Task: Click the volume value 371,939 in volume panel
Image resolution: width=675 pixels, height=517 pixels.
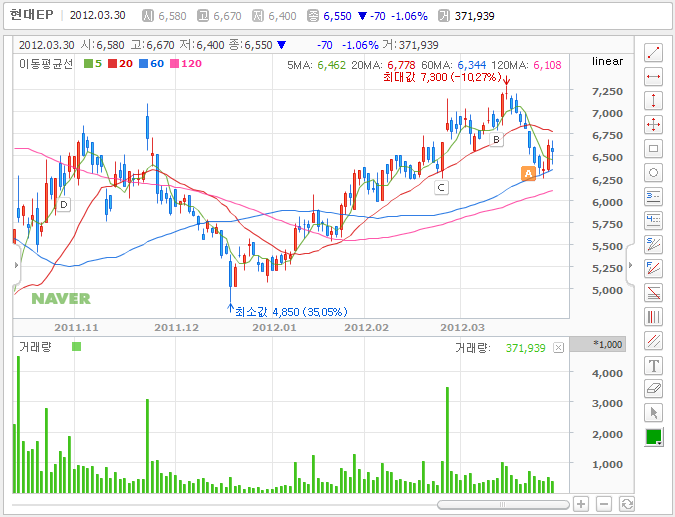Action: (526, 348)
